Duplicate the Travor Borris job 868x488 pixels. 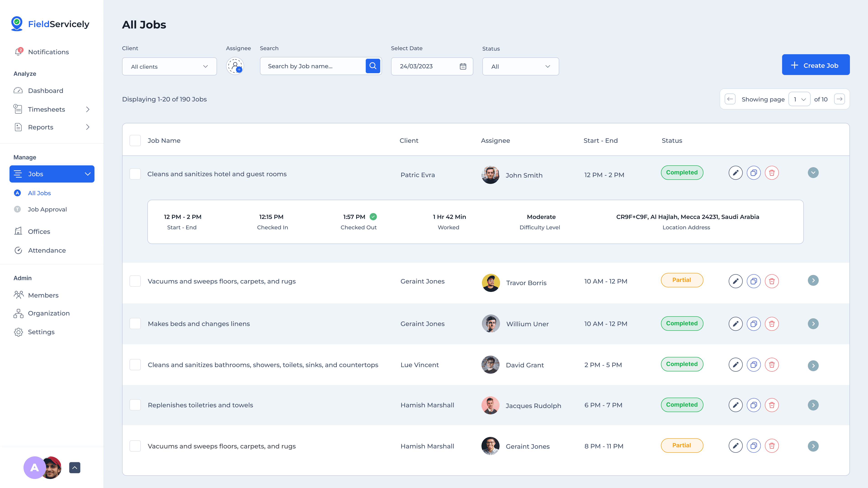tap(753, 281)
